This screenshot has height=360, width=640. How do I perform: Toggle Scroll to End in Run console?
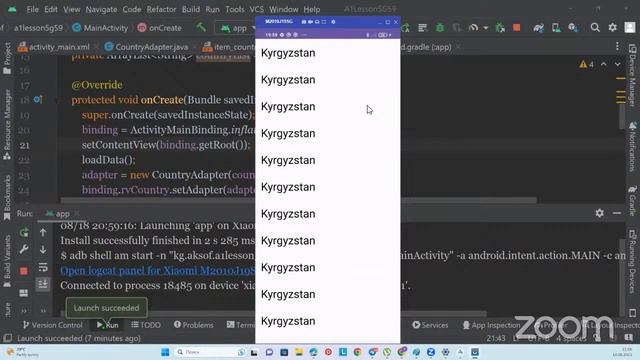point(43,284)
